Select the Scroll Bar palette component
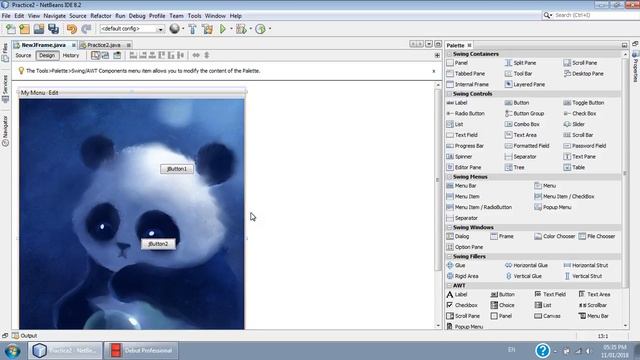 coord(578,135)
